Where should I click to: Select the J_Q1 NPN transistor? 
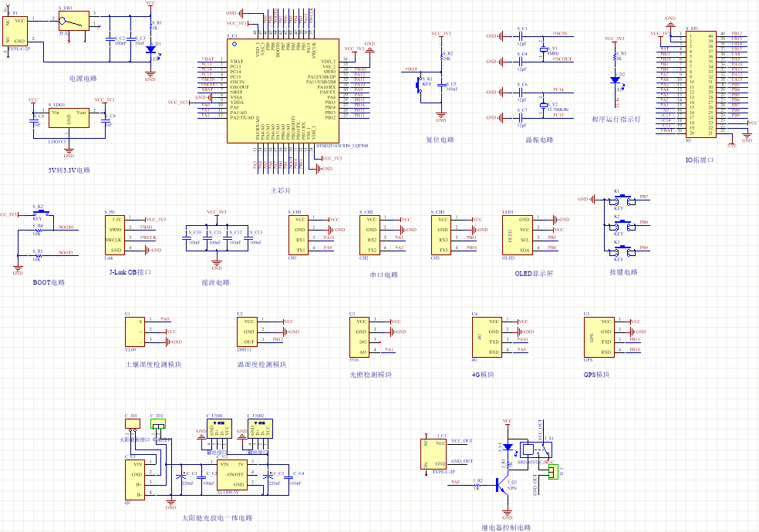click(501, 485)
